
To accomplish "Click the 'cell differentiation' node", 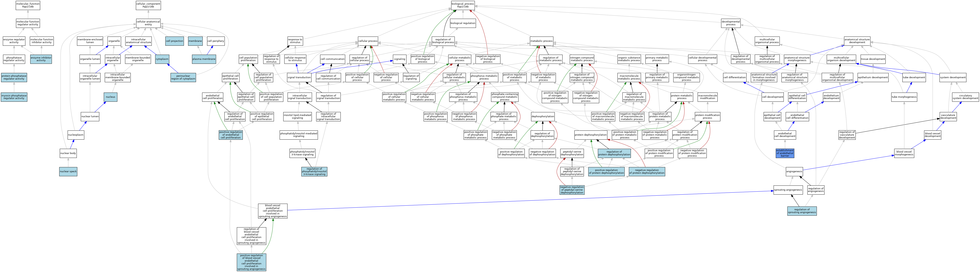I will pyautogui.click(x=734, y=77).
